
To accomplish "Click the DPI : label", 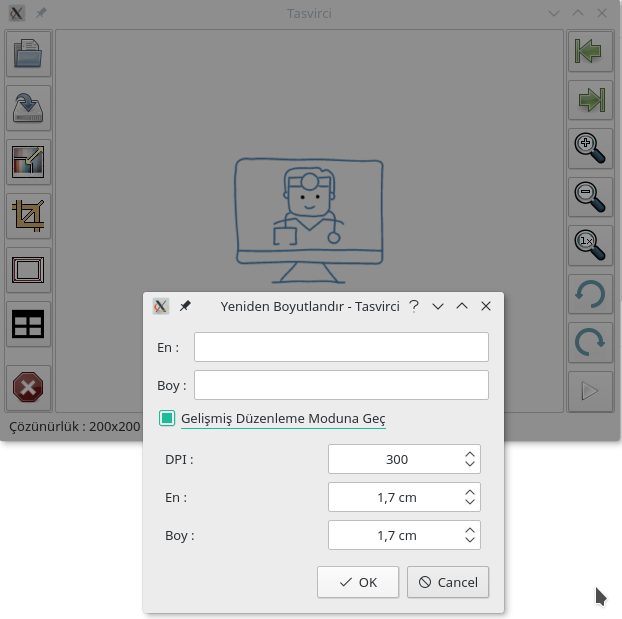I will coord(179,459).
